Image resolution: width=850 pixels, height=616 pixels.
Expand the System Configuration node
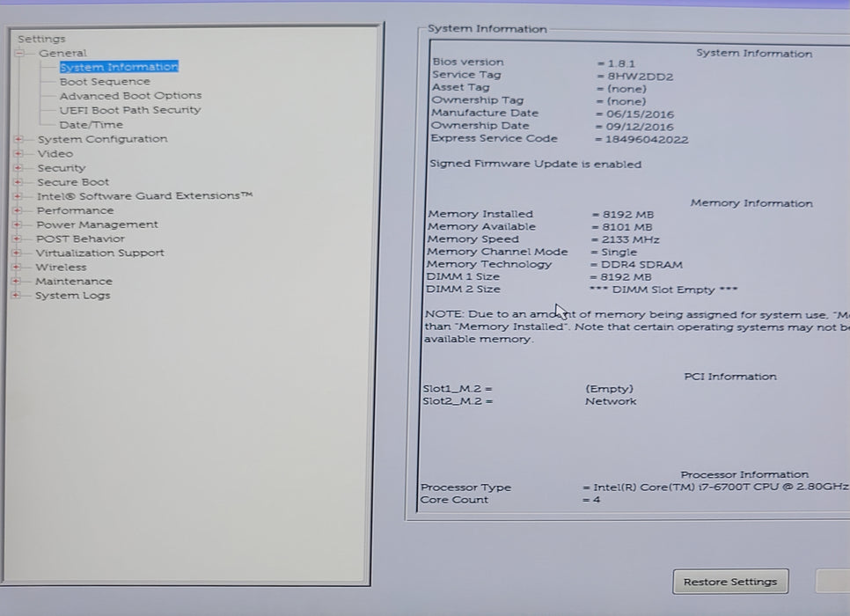(x=18, y=139)
